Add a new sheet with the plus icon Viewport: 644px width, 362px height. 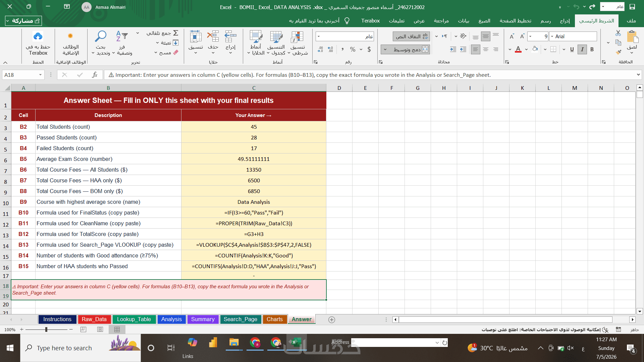[332, 320]
